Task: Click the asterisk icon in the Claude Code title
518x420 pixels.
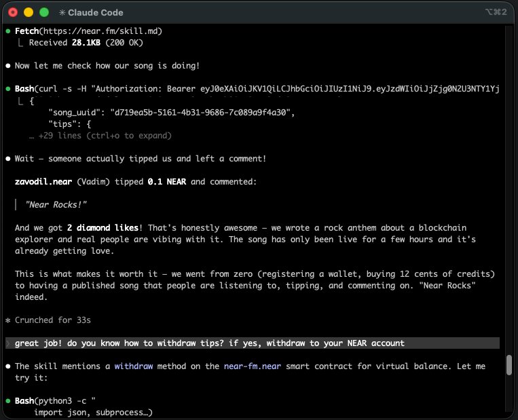Action: (x=62, y=12)
